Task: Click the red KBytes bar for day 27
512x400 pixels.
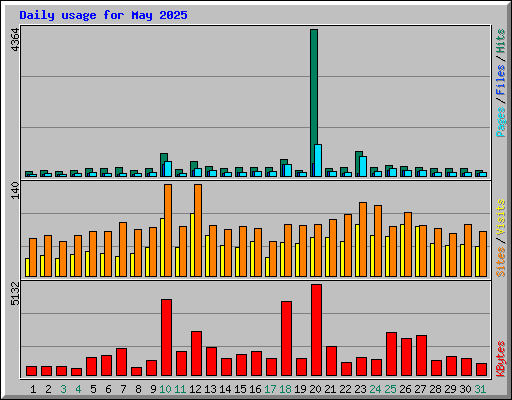Action: pos(421,355)
